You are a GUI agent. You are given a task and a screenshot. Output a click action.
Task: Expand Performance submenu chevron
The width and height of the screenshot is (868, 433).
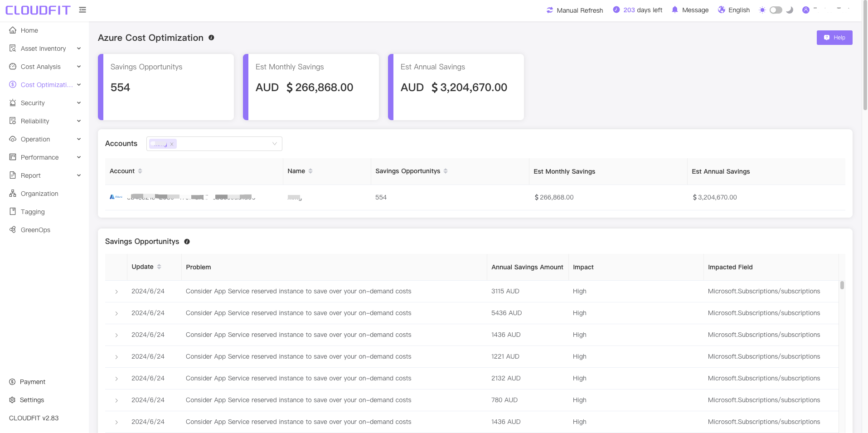click(x=79, y=157)
